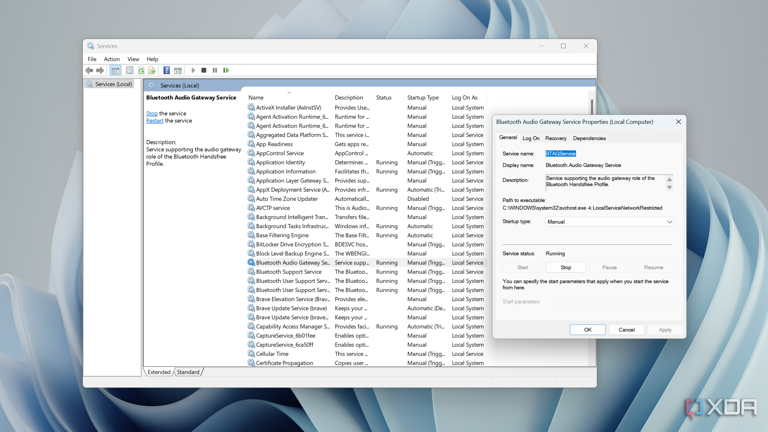Select the Background Tasks Infrastructure service row

[366, 226]
